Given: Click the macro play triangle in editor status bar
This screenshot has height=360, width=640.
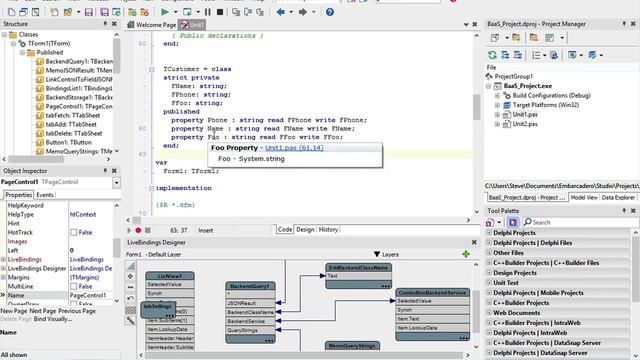Looking at the screenshot, I should [x=129, y=230].
